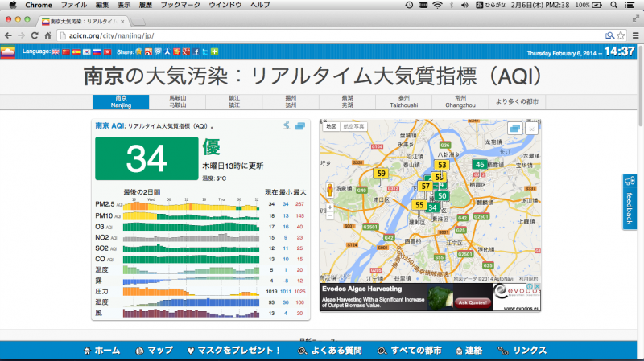
Task: Switch map to 航空写真 satellite view
Action: pos(353,127)
